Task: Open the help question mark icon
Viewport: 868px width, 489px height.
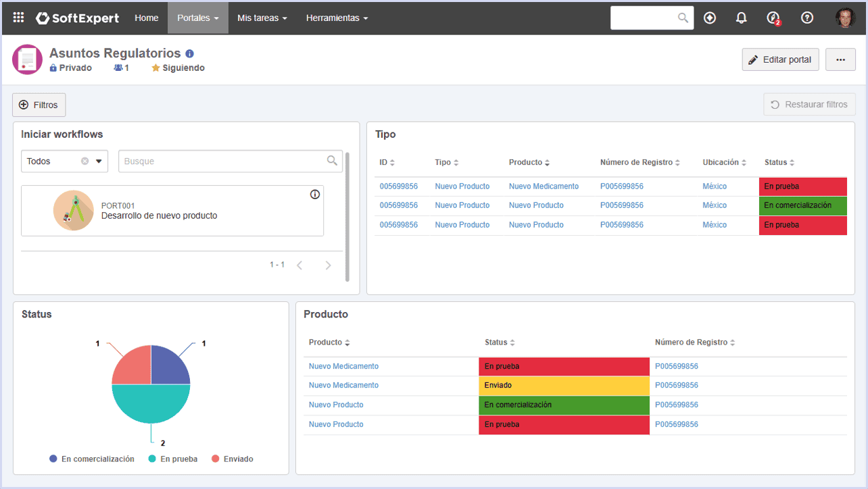Action: click(807, 18)
